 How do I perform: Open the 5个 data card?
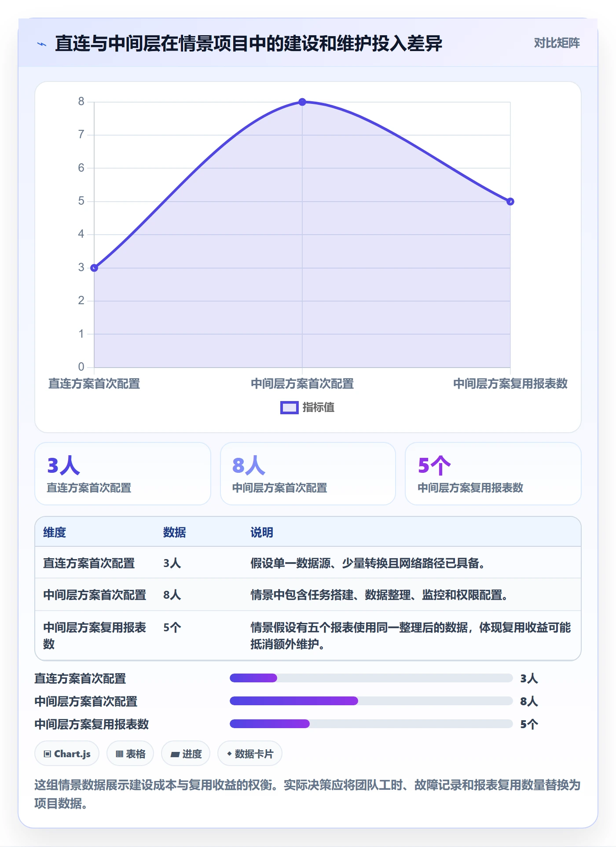click(x=493, y=474)
